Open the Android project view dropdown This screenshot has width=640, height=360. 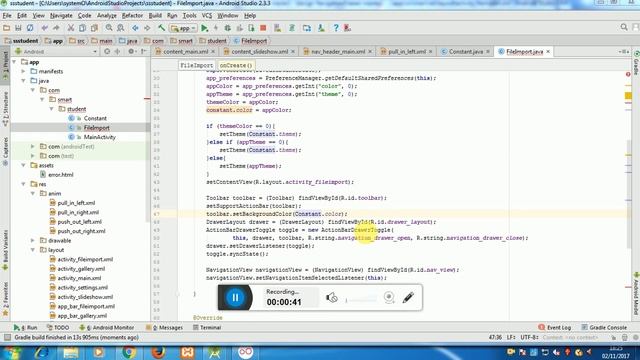56,51
